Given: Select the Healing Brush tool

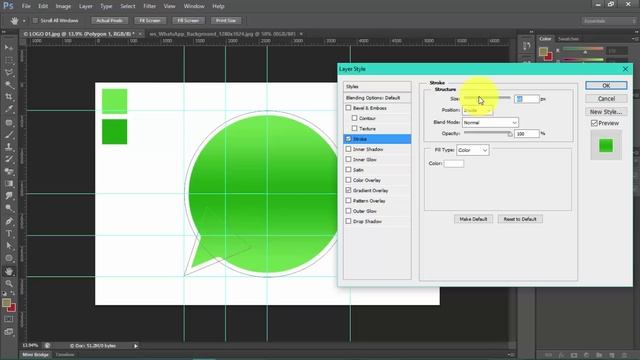Looking at the screenshot, I should (9, 122).
